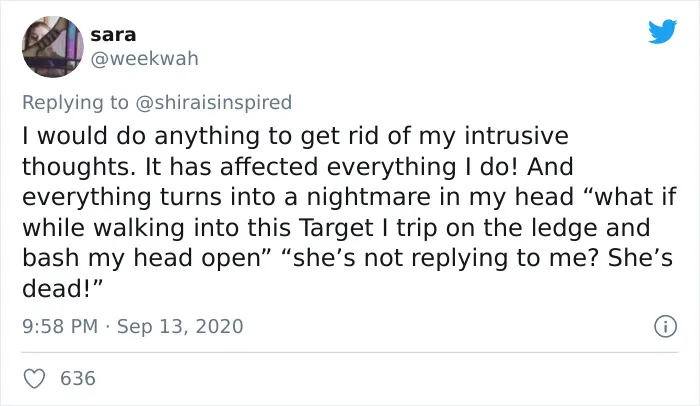Screen dimensions: 700x406
Task: Click the "Replying to" label
Action: [75, 102]
